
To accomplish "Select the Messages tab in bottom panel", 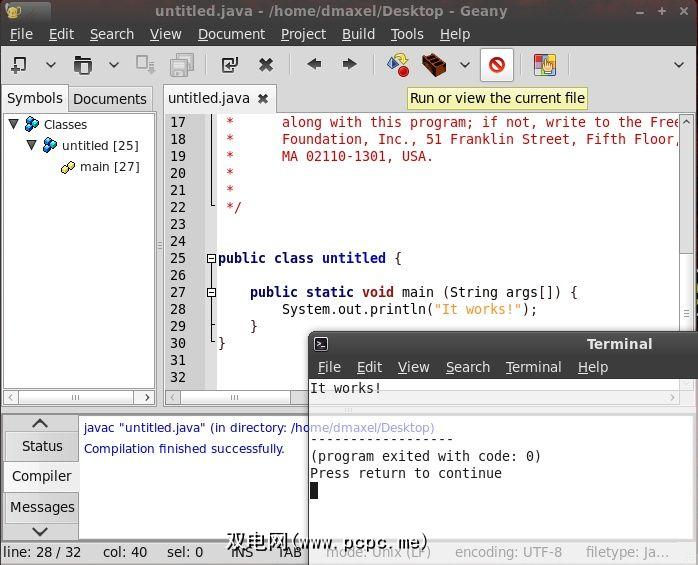I will [x=42, y=507].
